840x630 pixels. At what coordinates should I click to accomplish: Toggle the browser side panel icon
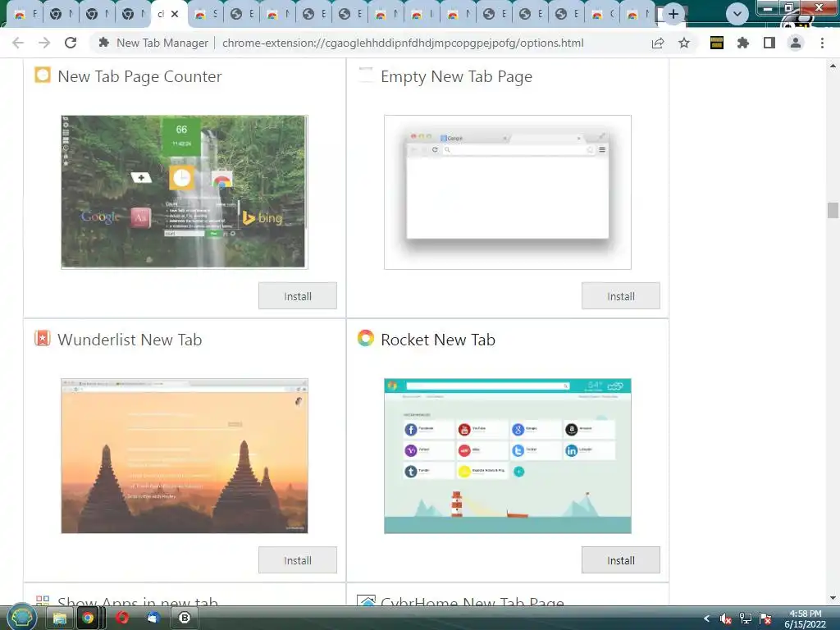tap(769, 43)
